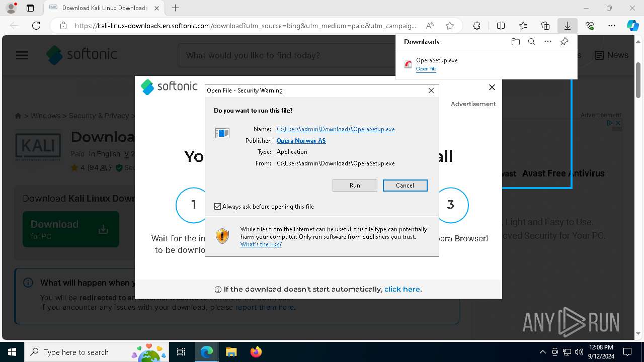
Task: Open the Favorites list icon
Action: [x=523, y=26]
